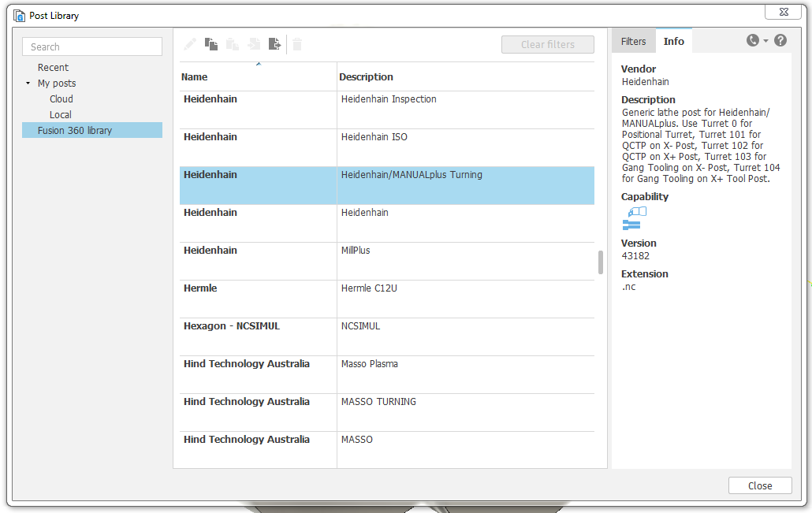Select the Heidenhain ISO post row
Viewport: 812px width, 513px height.
click(387, 147)
